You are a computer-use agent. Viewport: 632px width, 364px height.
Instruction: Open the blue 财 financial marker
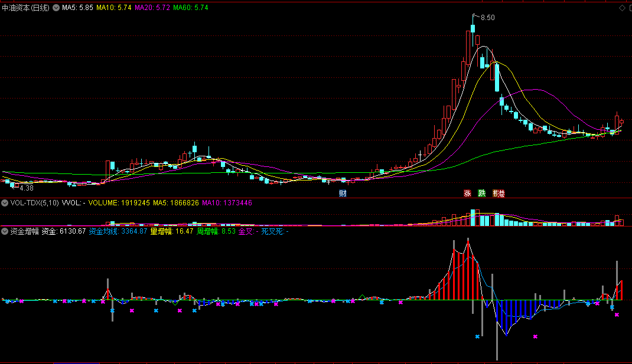343,194
